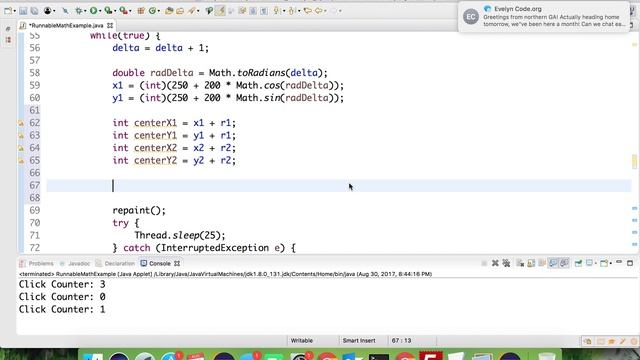Click the Debug bug icon
Viewport: 640px width, 360px height.
coord(78,11)
